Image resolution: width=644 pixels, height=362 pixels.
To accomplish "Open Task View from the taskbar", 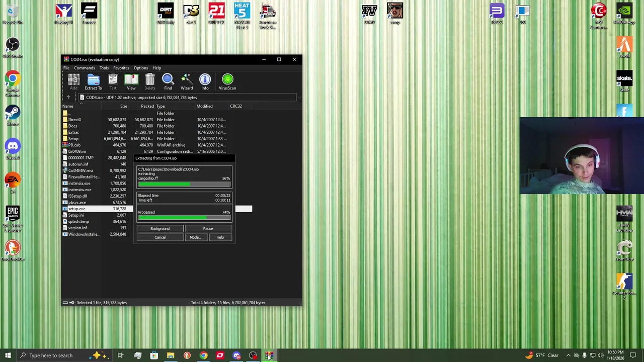I will tap(121, 355).
